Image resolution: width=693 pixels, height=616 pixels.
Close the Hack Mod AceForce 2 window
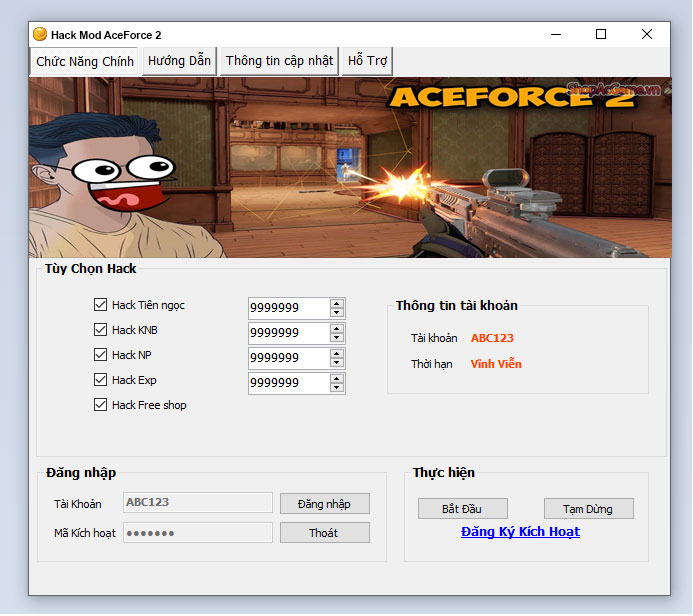point(647,34)
